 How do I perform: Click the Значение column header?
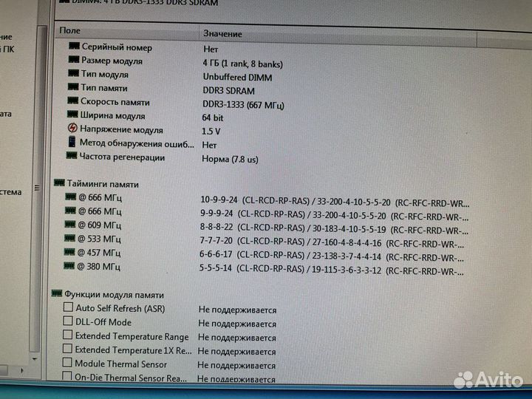[x=222, y=34]
